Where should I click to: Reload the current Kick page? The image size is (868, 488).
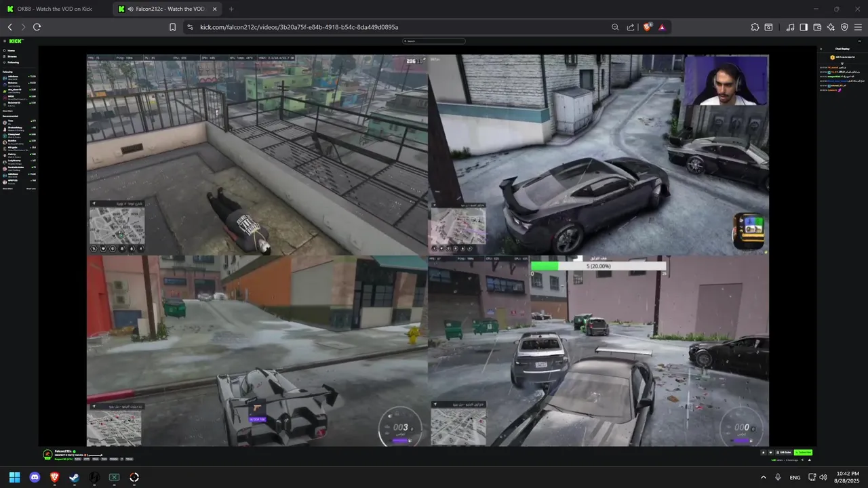point(37,27)
